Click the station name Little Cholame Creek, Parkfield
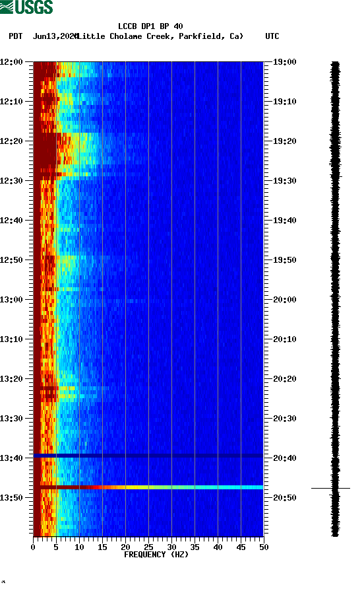Viewport: 364px width, 589px height. 160,36
